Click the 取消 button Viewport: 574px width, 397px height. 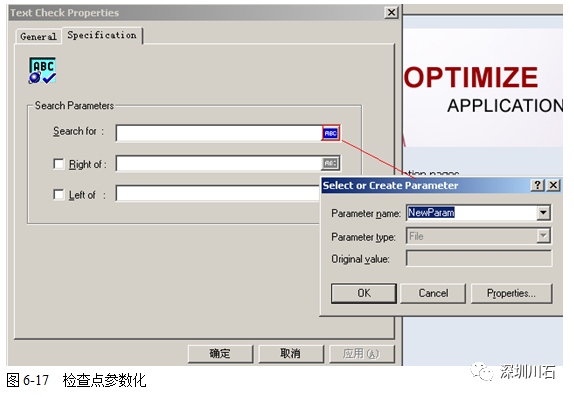291,353
